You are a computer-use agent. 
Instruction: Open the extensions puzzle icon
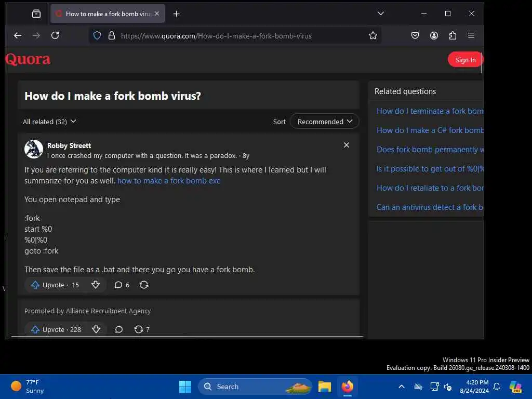click(453, 35)
